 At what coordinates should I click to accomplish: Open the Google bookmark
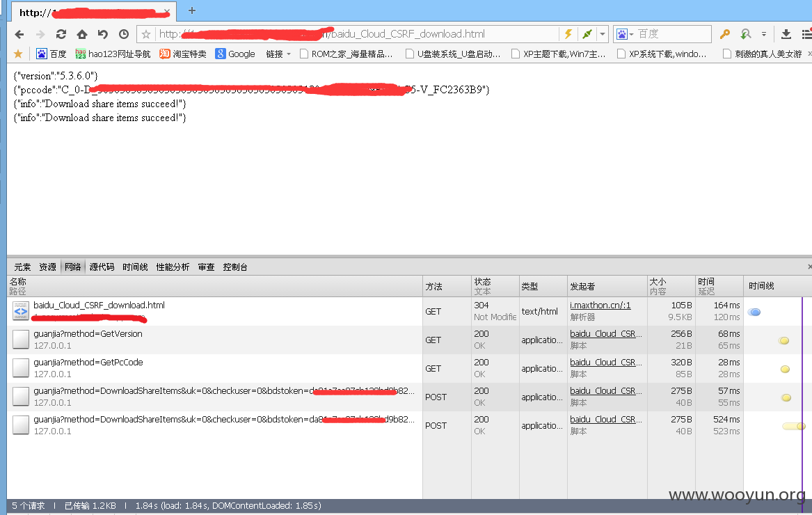(235, 54)
